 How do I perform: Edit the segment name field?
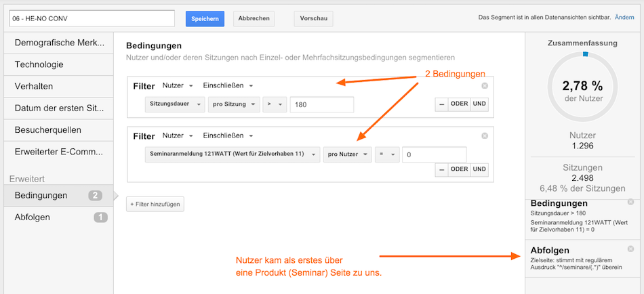click(x=92, y=18)
